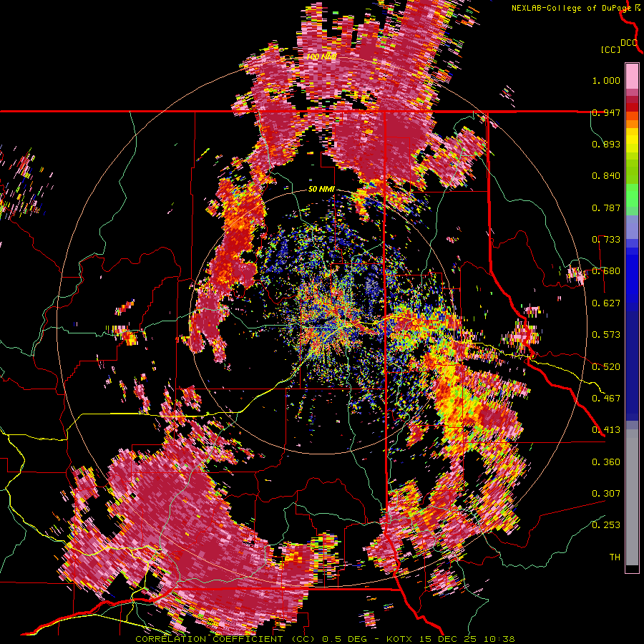This screenshot has height=644, width=644.
Task: Select the 0.360 scale label
Action: point(606,462)
